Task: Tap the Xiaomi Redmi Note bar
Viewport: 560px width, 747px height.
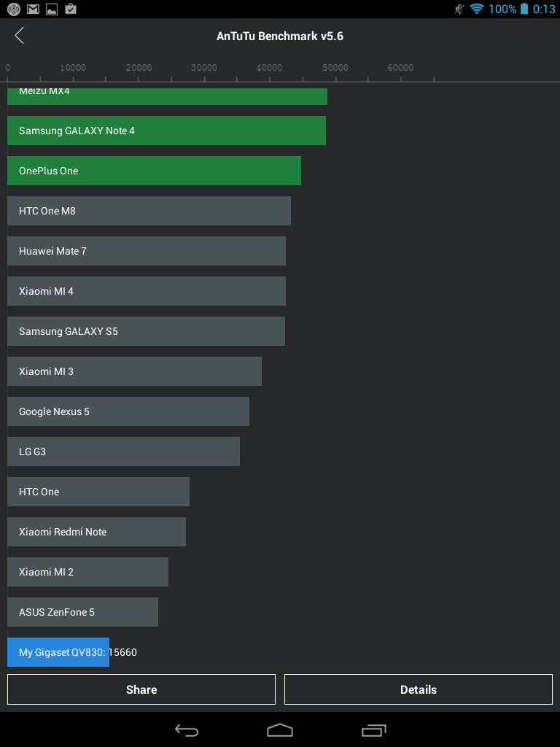Action: click(x=96, y=532)
